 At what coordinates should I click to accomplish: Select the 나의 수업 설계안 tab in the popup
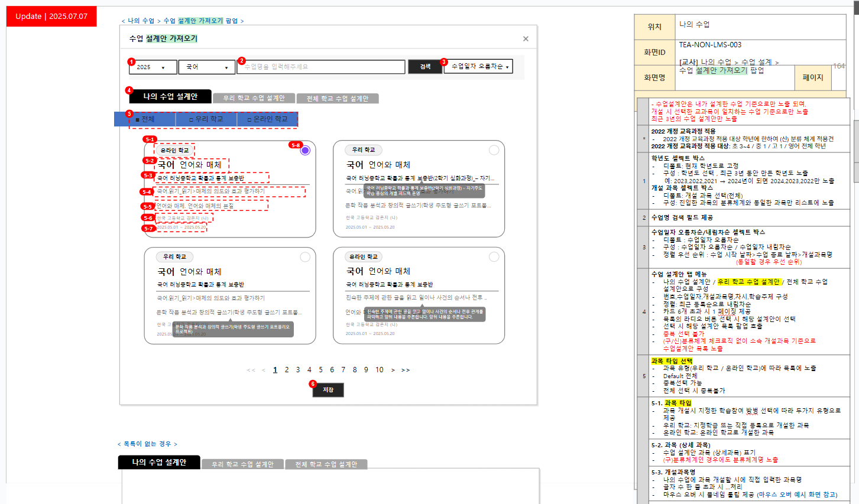[x=170, y=96]
